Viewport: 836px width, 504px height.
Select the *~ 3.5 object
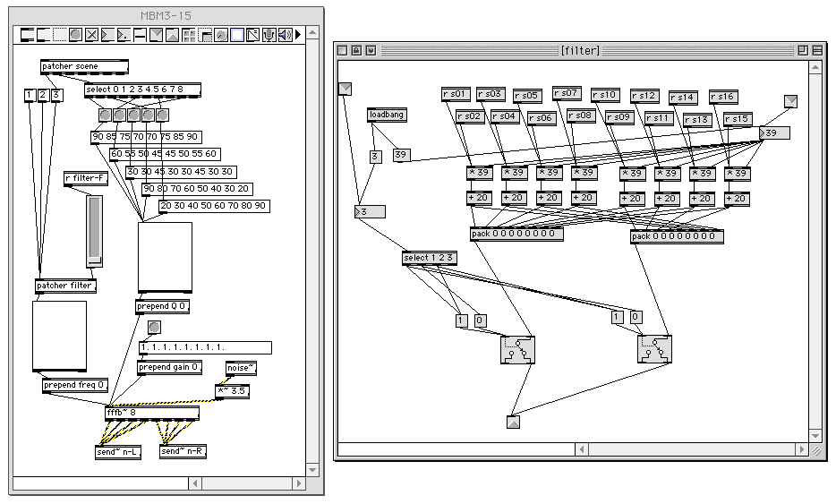click(x=232, y=391)
